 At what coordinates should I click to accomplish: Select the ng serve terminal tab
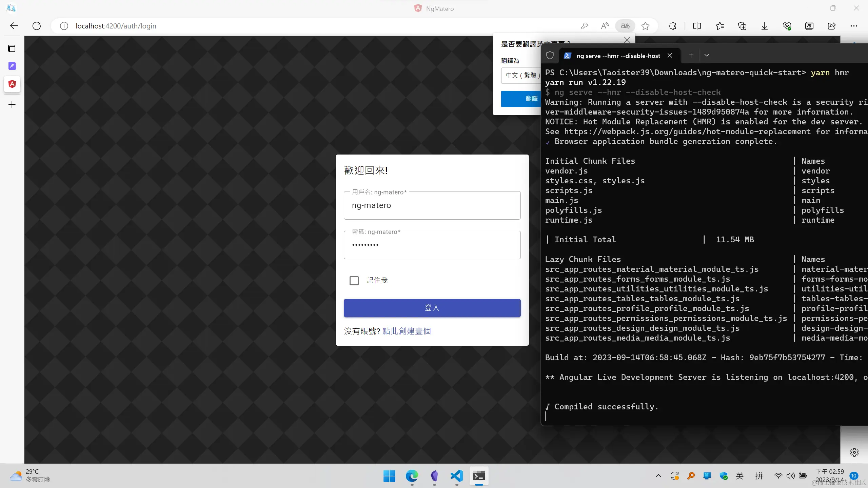(x=618, y=56)
